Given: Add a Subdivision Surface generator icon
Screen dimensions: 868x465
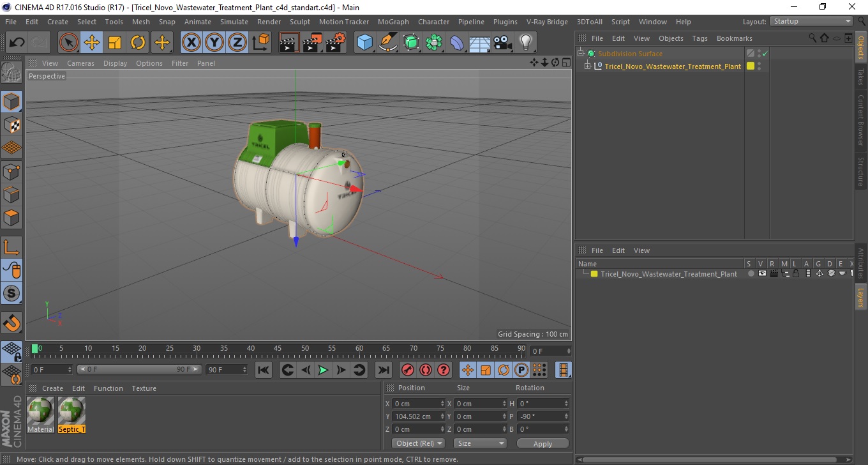Looking at the screenshot, I should [411, 43].
